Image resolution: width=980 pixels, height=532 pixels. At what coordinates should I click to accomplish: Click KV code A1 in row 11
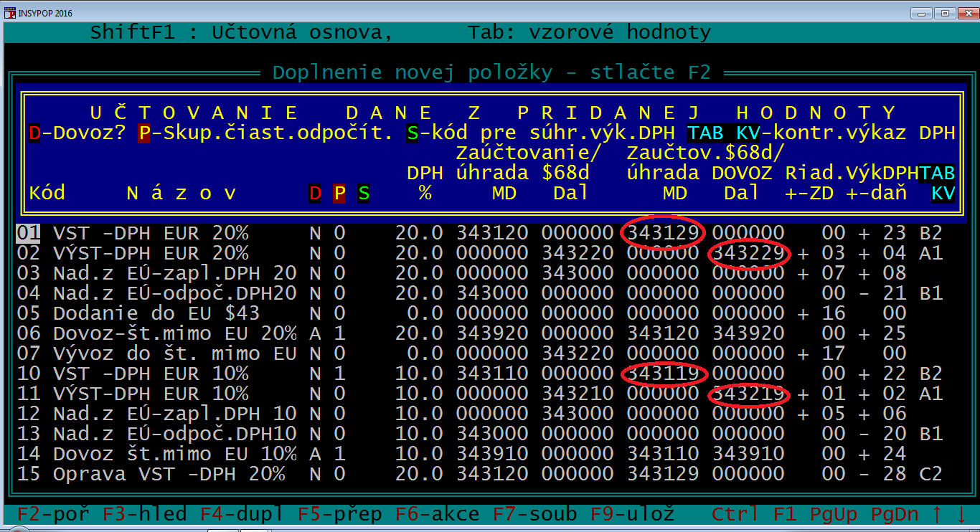point(931,394)
